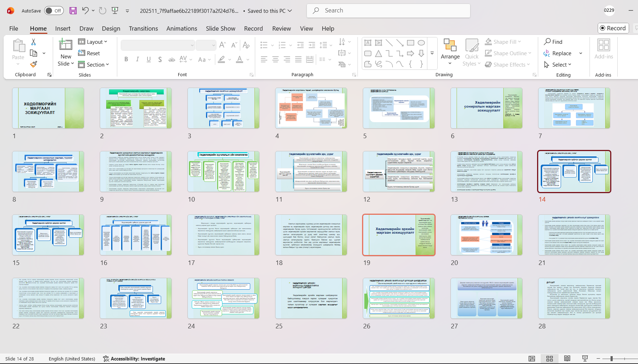Toggle AutoSave switch
The image size is (638, 364).
[54, 11]
